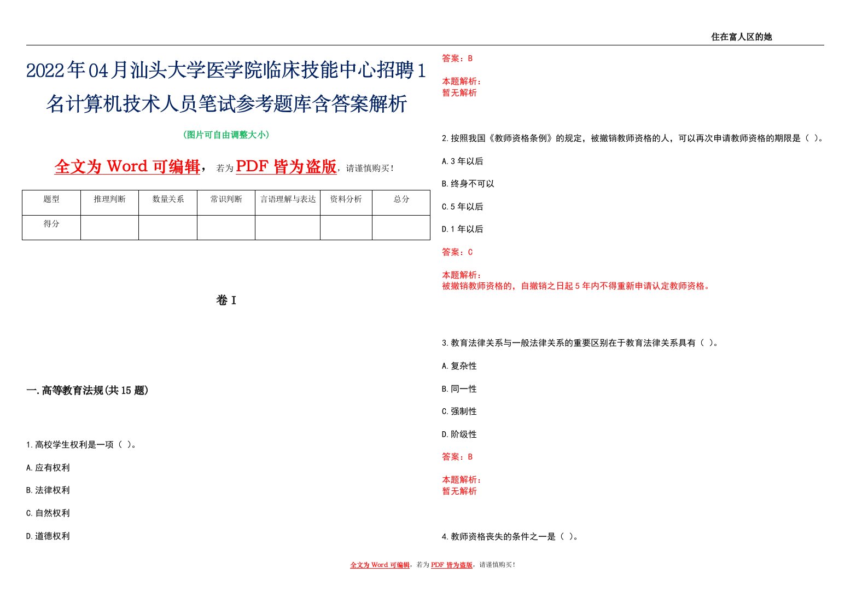This screenshot has width=868, height=614.
Task: Click the 推理判断 table cell
Action: click(x=109, y=203)
